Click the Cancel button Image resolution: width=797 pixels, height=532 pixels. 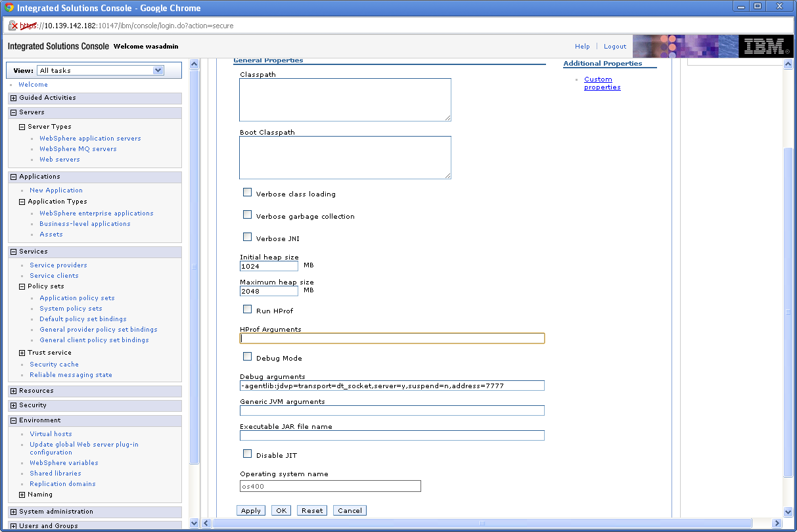point(350,510)
